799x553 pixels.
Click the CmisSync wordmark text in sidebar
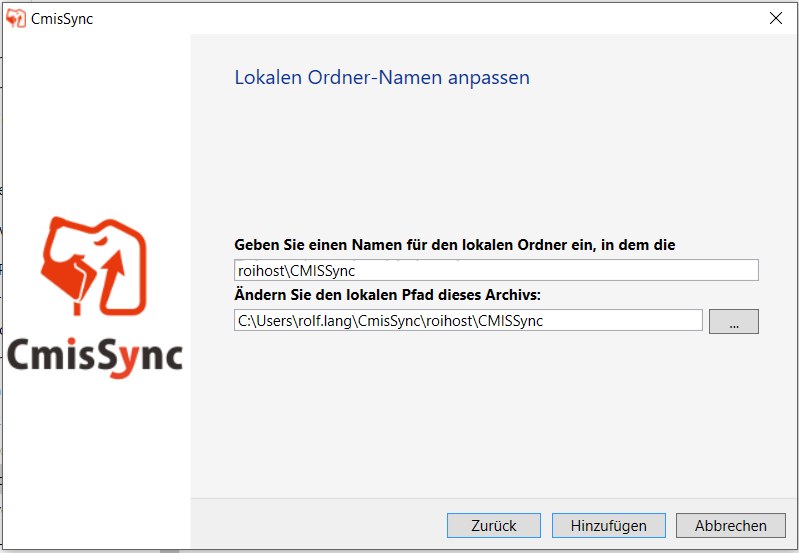tap(95, 356)
